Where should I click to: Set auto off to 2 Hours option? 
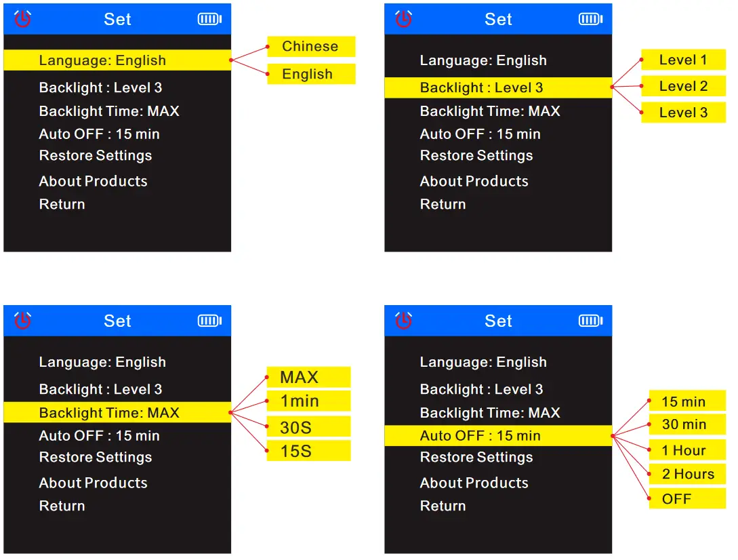pyautogui.click(x=687, y=474)
